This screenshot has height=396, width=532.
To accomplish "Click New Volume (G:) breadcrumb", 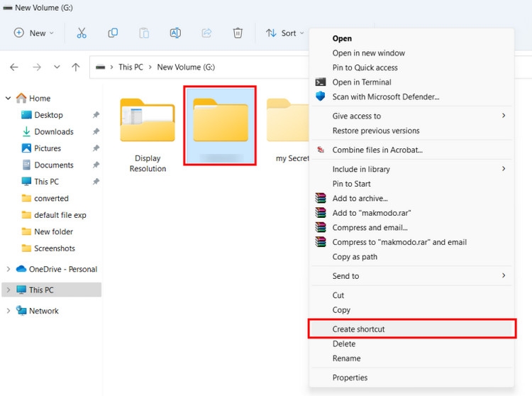I will point(186,67).
